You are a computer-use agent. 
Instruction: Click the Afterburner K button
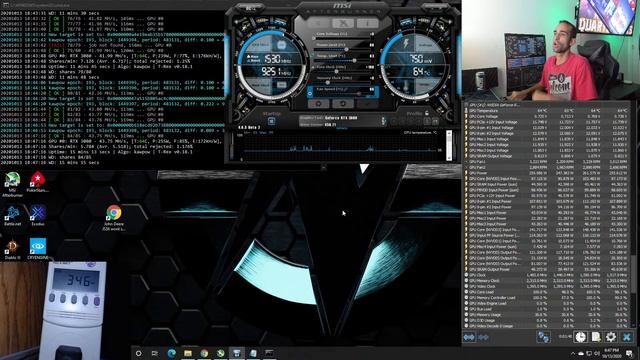tap(319, 23)
